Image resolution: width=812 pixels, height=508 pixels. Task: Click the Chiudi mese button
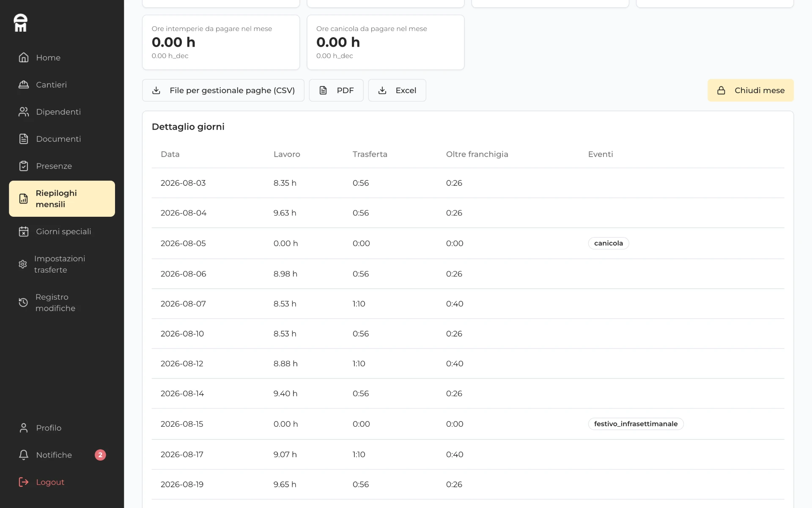click(x=750, y=90)
